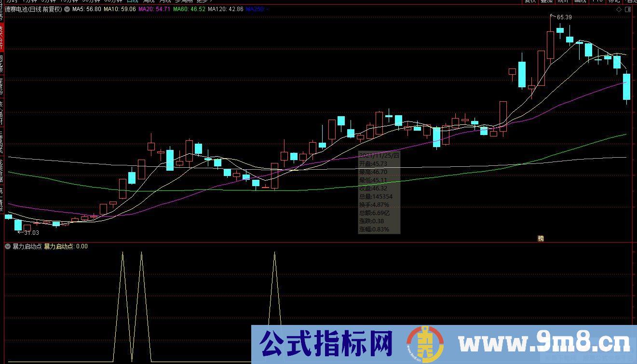Open the 更多 periods menu

point(204,1)
